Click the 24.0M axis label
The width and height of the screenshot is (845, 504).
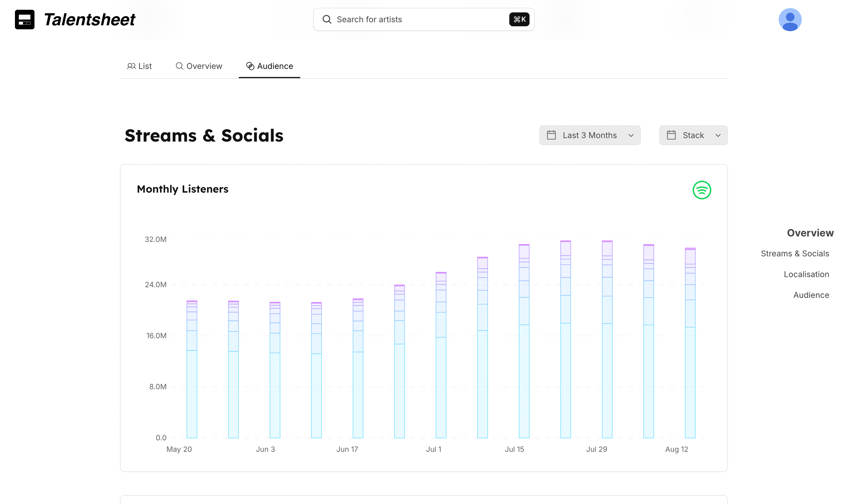click(x=155, y=284)
